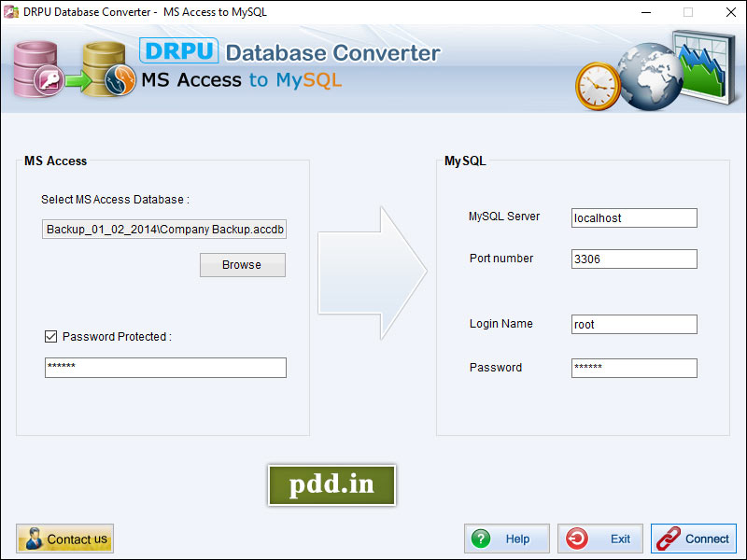The image size is (747, 560).
Task: Click the Help question mark icon
Action: pos(481,539)
